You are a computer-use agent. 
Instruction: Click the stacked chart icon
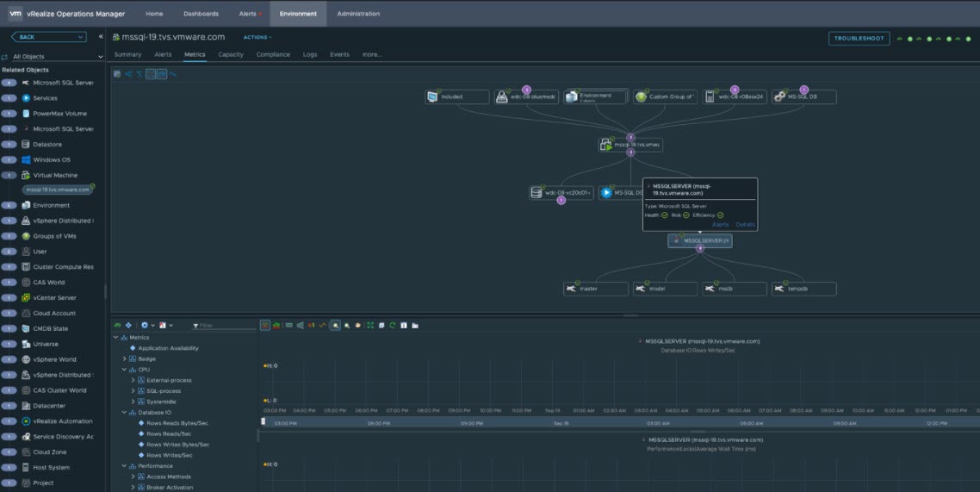pos(276,326)
